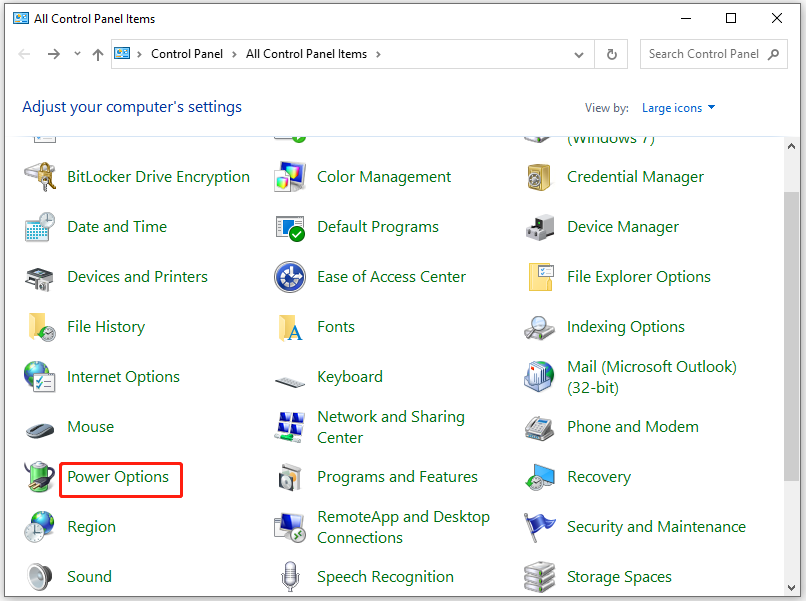Click the All Control Panel Items breadcrumb
Viewport: 806px width, 601px height.
coord(306,54)
